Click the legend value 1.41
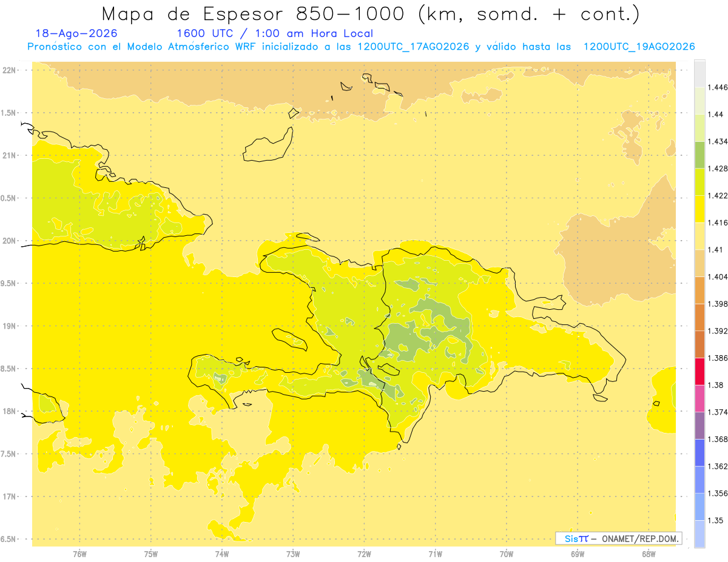 pyautogui.click(x=716, y=249)
